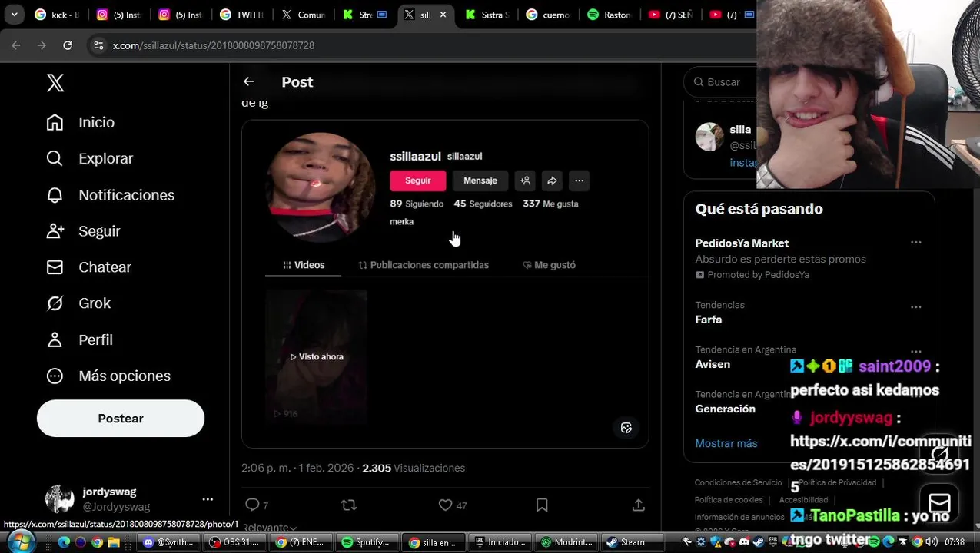
Task: Open the Visto ahora video thumbnail
Action: (x=317, y=357)
